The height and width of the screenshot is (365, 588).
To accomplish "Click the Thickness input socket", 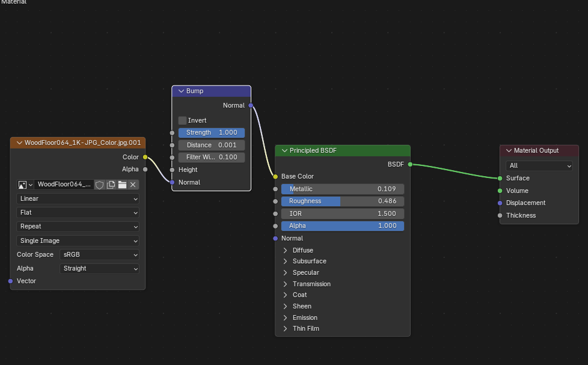I will tap(500, 215).
